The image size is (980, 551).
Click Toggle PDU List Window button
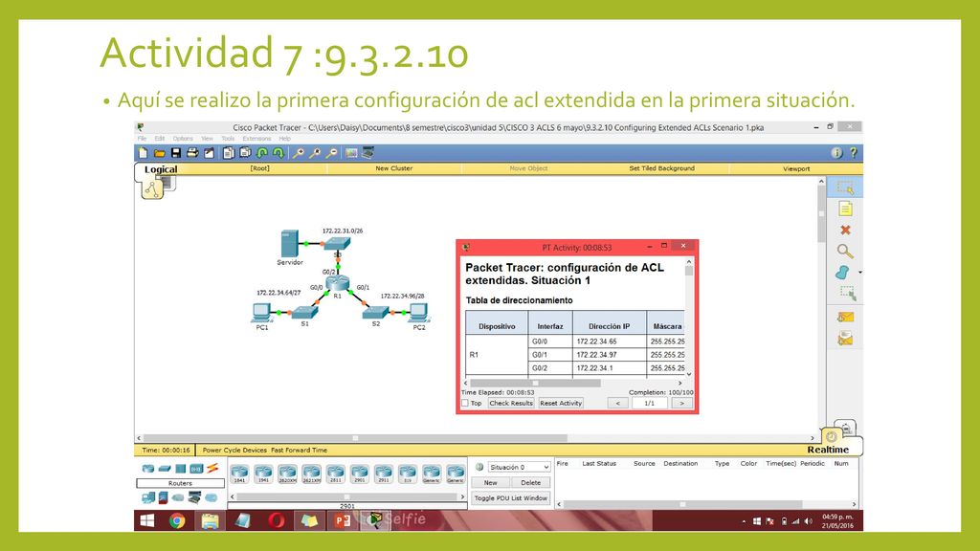tap(511, 497)
